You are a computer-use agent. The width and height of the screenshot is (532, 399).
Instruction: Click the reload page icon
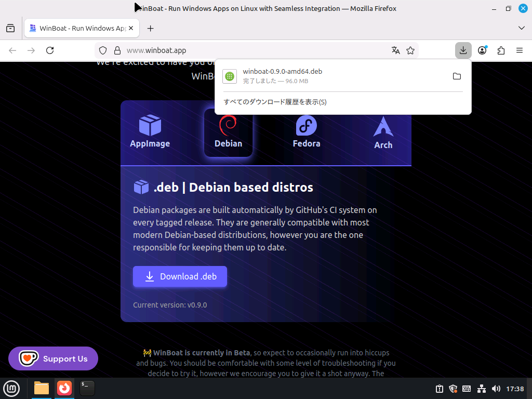(50, 50)
